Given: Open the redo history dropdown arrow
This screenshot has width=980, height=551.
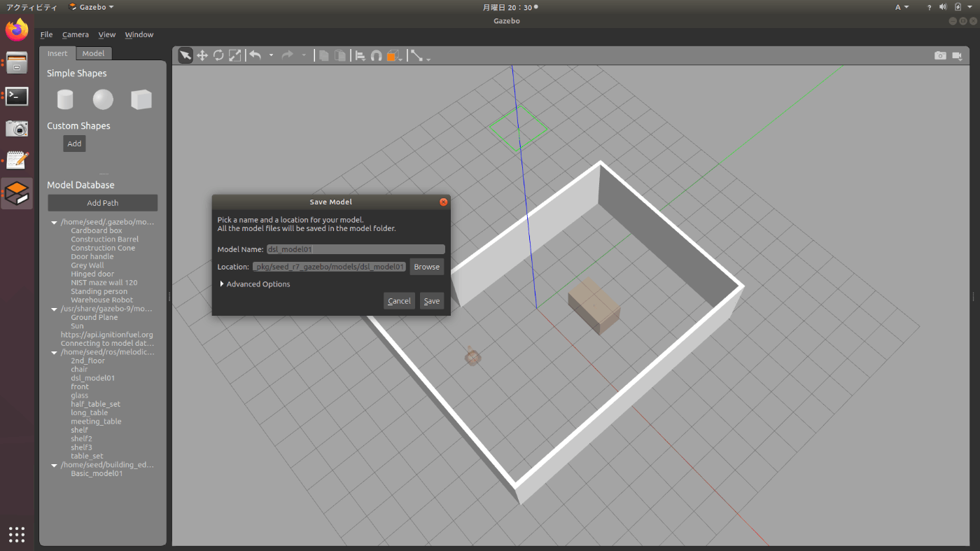Looking at the screenshot, I should point(304,55).
